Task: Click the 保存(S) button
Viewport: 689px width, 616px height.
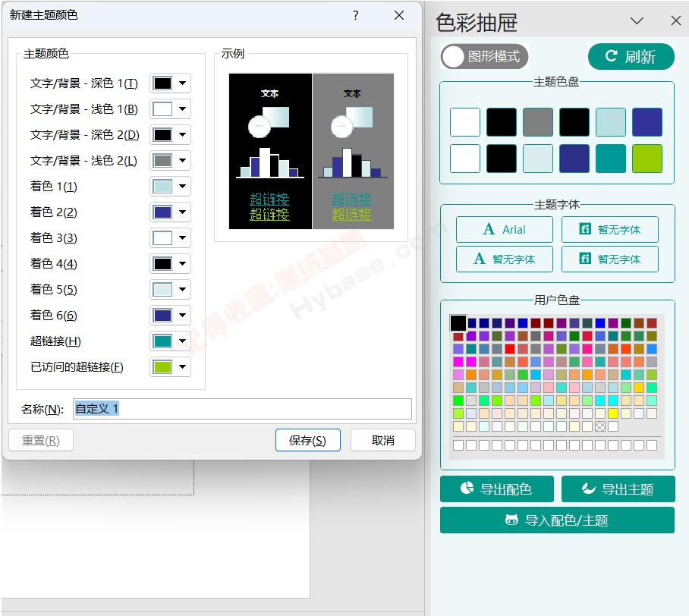Action: pyautogui.click(x=307, y=440)
